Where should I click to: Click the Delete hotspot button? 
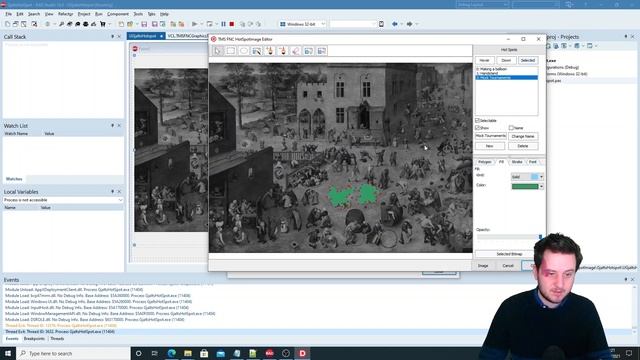[523, 146]
